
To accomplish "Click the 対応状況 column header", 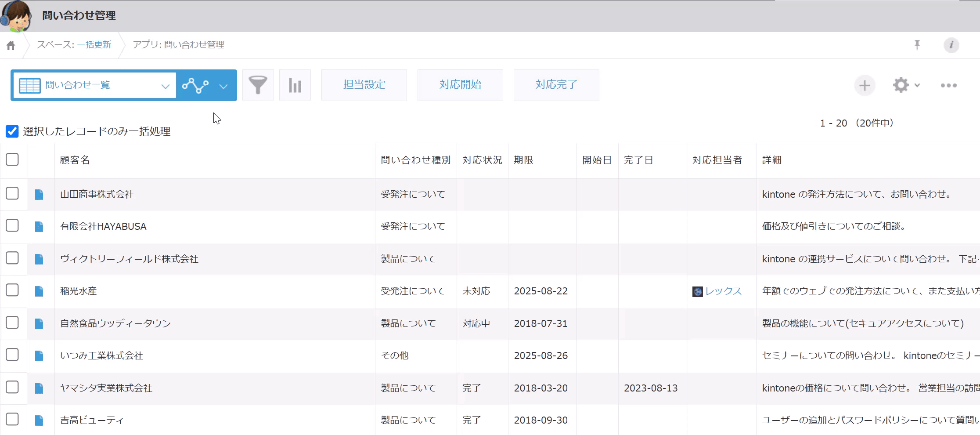I will pos(482,160).
